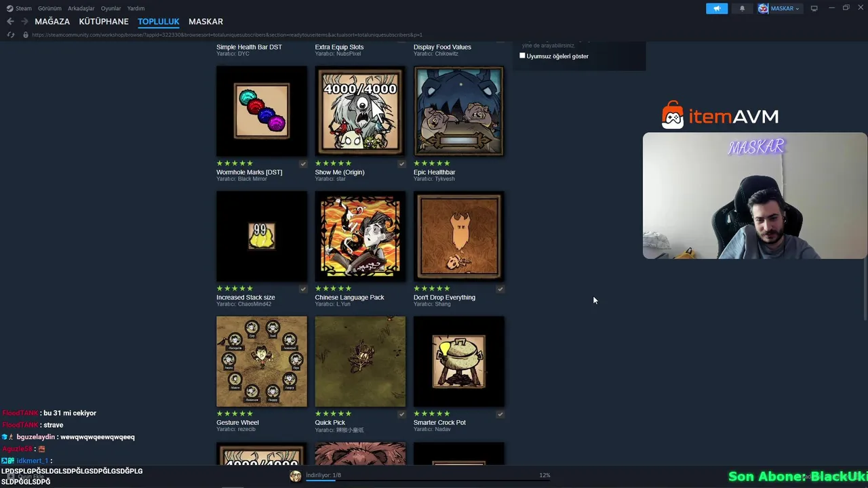Click subscribed checkmark on Don't Drop Everything
Image resolution: width=868 pixels, height=488 pixels.
tap(500, 289)
